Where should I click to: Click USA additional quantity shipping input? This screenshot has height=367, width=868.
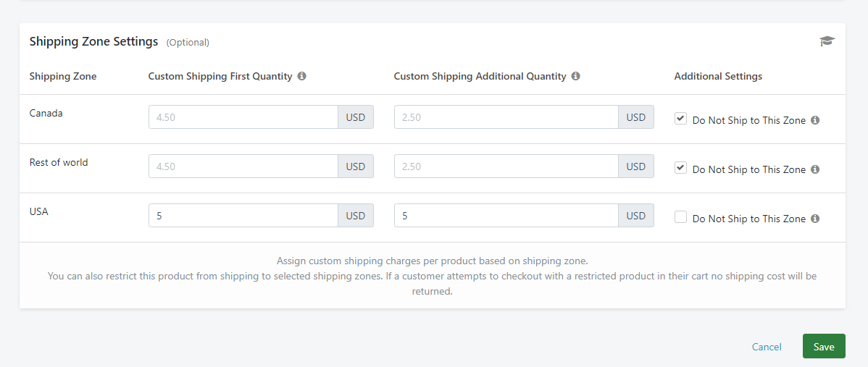pyautogui.click(x=506, y=216)
